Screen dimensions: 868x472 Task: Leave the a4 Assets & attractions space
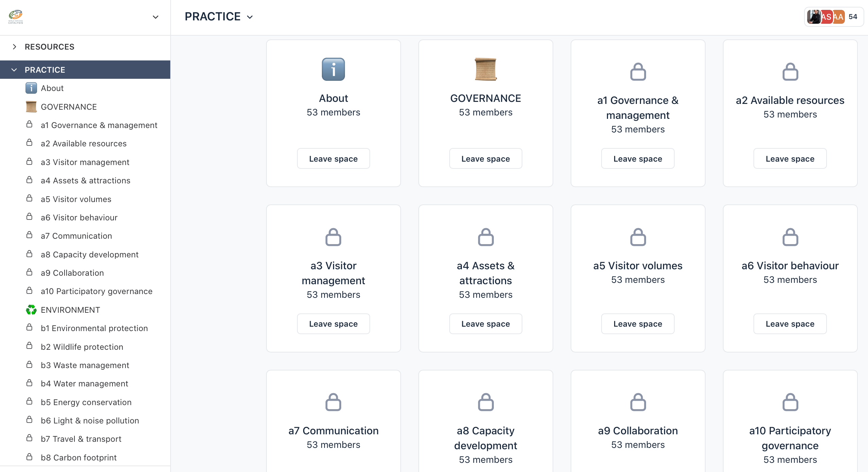coord(485,324)
